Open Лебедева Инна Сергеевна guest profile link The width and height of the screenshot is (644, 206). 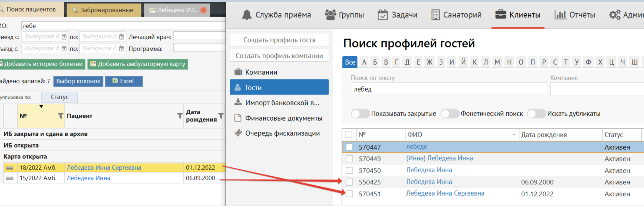445,194
